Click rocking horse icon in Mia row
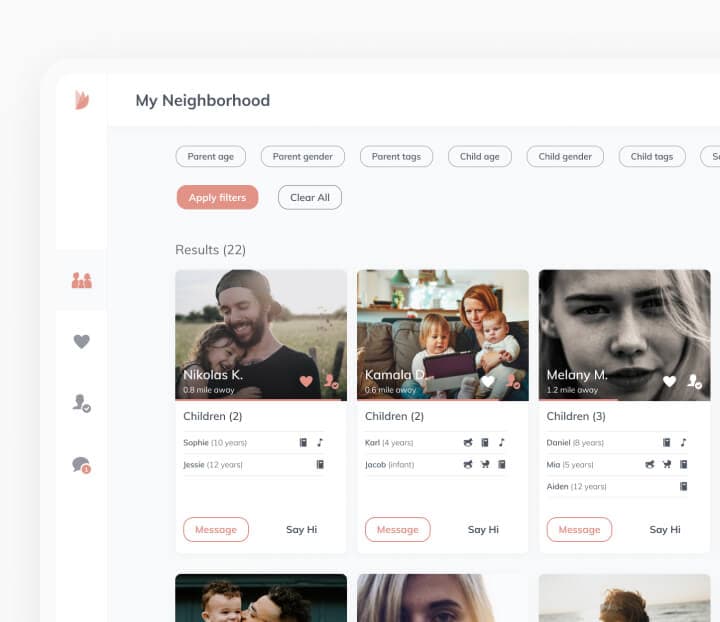This screenshot has height=622, width=720. (x=667, y=464)
